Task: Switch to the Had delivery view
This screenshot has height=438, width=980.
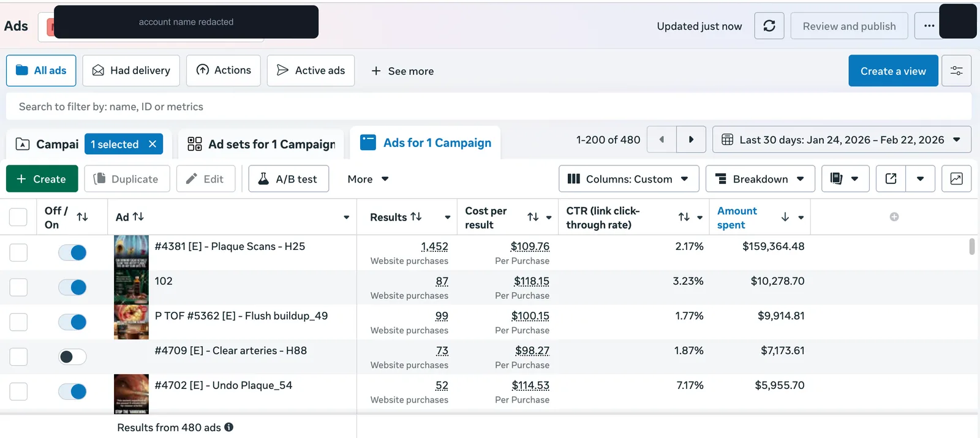Action: point(131,70)
